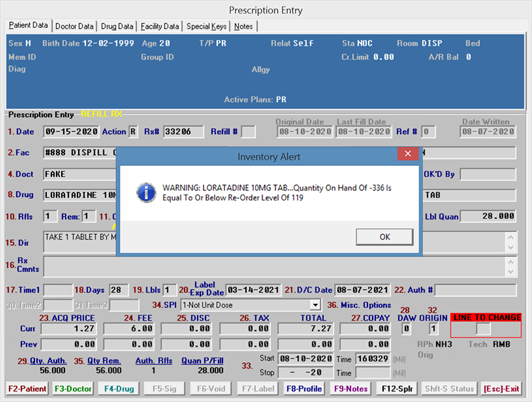This screenshot has width=532, height=402.
Task: Open F8-Profile
Action: click(304, 388)
